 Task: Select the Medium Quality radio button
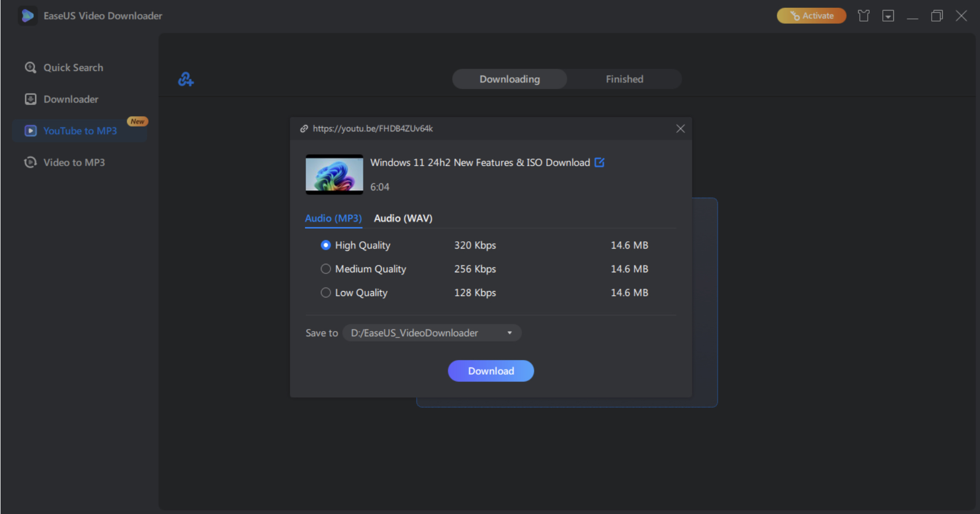(326, 269)
